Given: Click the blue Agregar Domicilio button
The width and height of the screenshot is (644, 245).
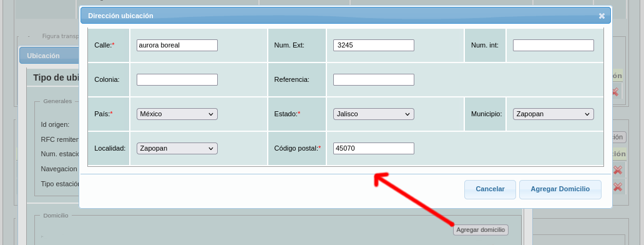Looking at the screenshot, I should [560, 189].
